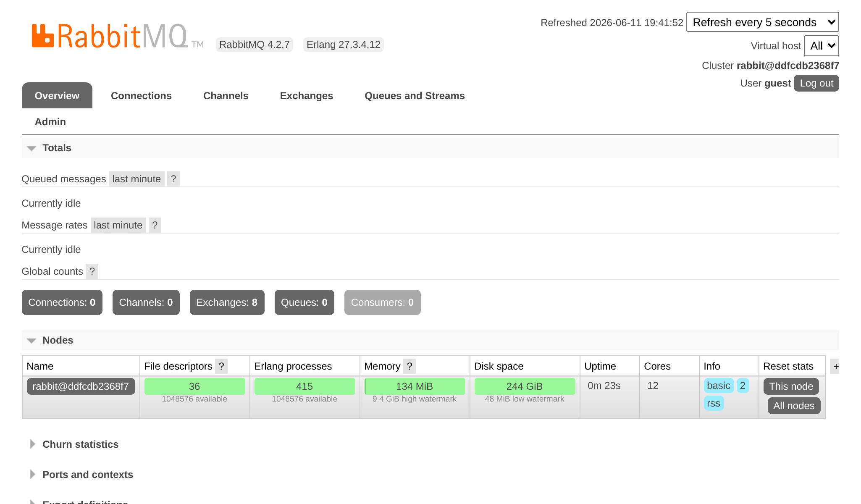Change Message rates last minute range
Viewport: 861px width, 504px height.
click(x=118, y=225)
